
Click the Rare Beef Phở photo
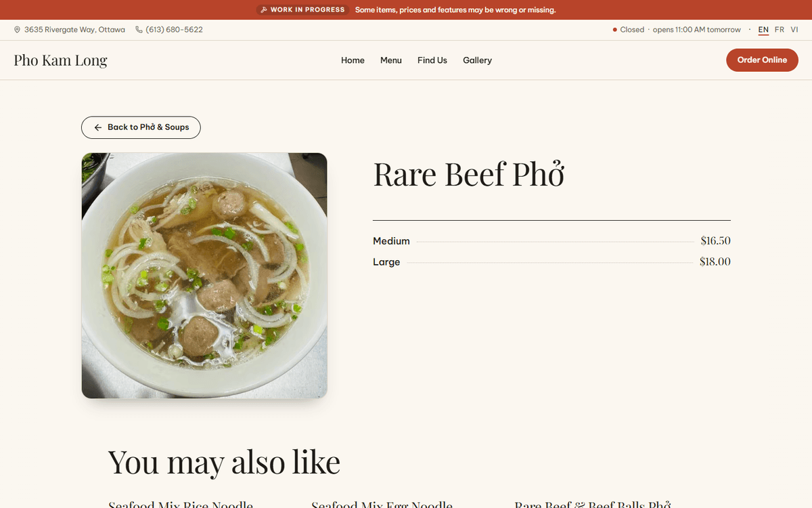pos(204,276)
